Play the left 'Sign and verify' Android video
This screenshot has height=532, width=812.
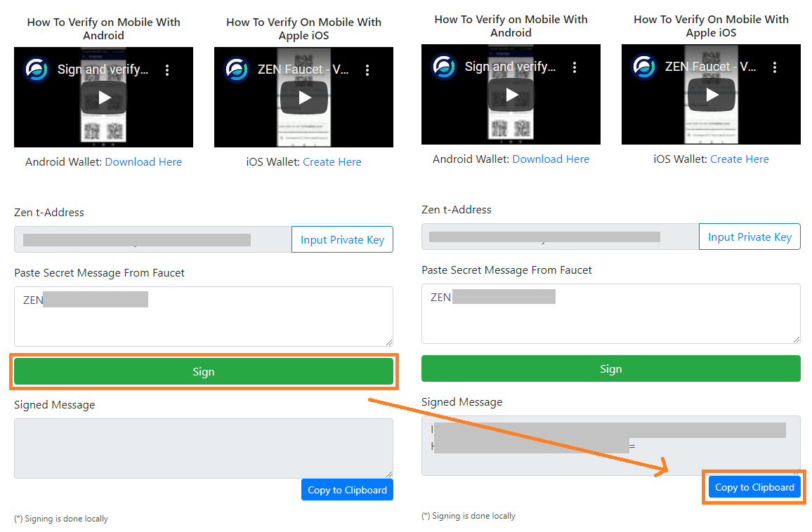click(103, 98)
